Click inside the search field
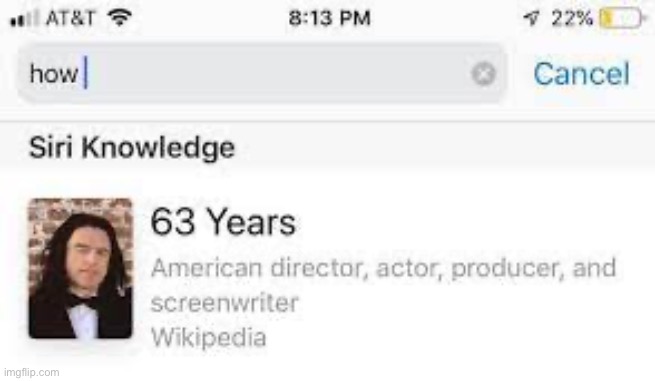The width and height of the screenshot is (655, 381). pyautogui.click(x=262, y=74)
